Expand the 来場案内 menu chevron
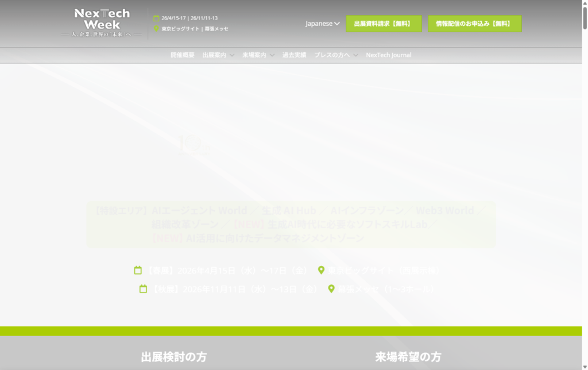This screenshot has width=588, height=370. coord(272,55)
